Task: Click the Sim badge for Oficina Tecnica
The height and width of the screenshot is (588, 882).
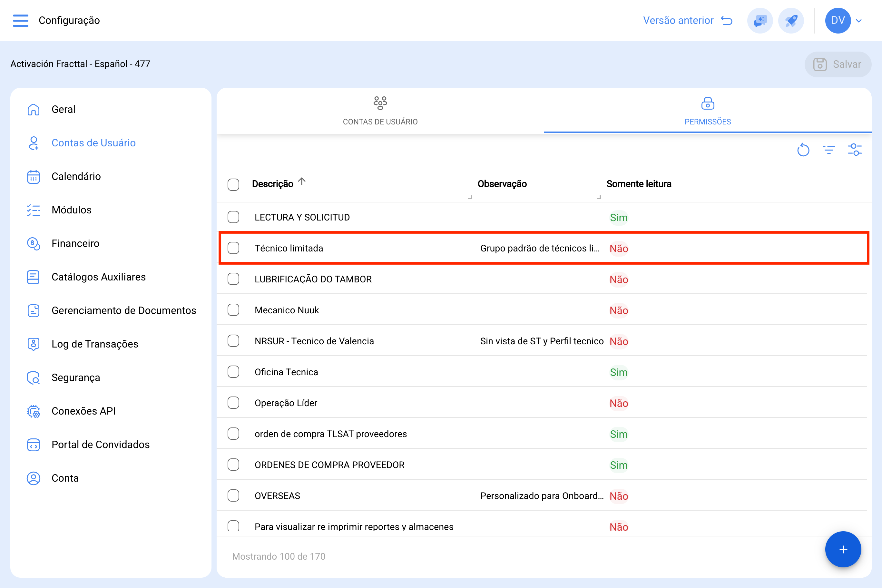Action: tap(618, 372)
